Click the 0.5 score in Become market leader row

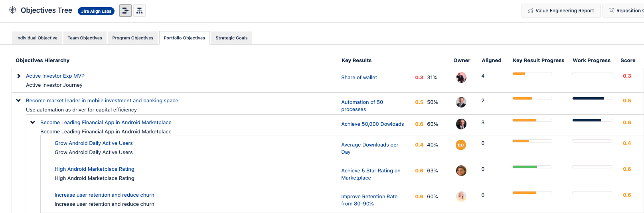(627, 100)
